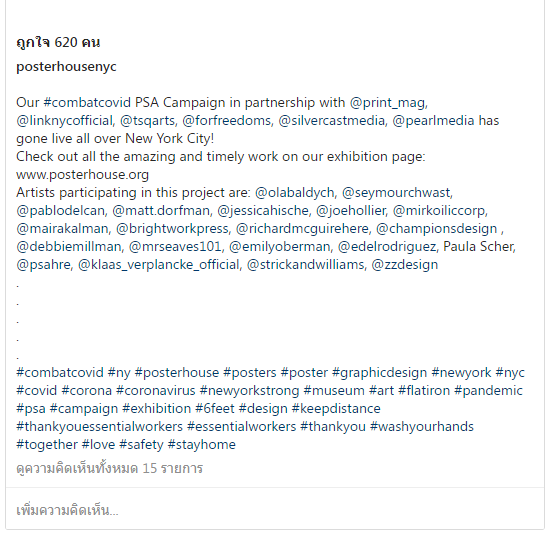Visit the @tsqarts profile mention
Image resolution: width=550 pixels, height=534 pixels.
[x=149, y=121]
